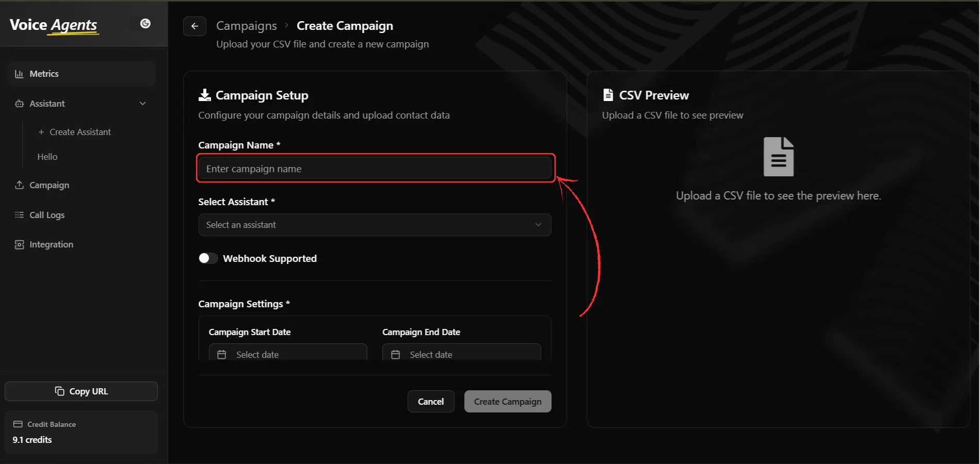This screenshot has width=980, height=464.
Task: Collapse the Assistant menu chevron
Action: 143,104
